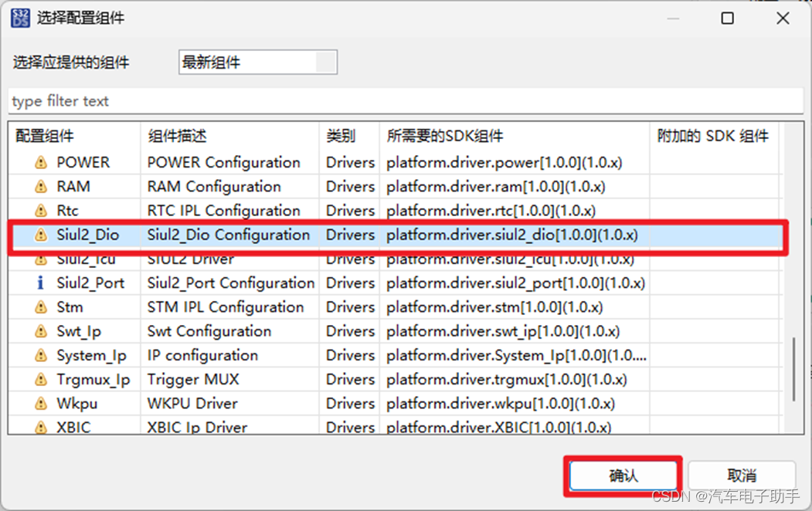812x511 pixels.
Task: Click the warning icon beside XBIC
Action: pyautogui.click(x=41, y=427)
